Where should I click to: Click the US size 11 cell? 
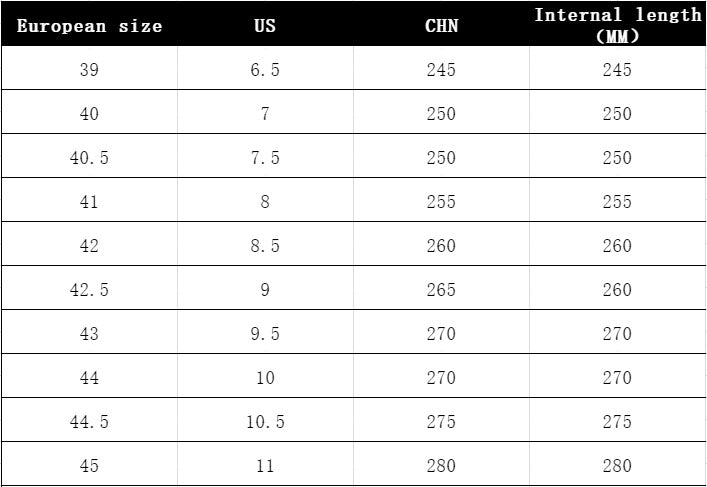265,465
